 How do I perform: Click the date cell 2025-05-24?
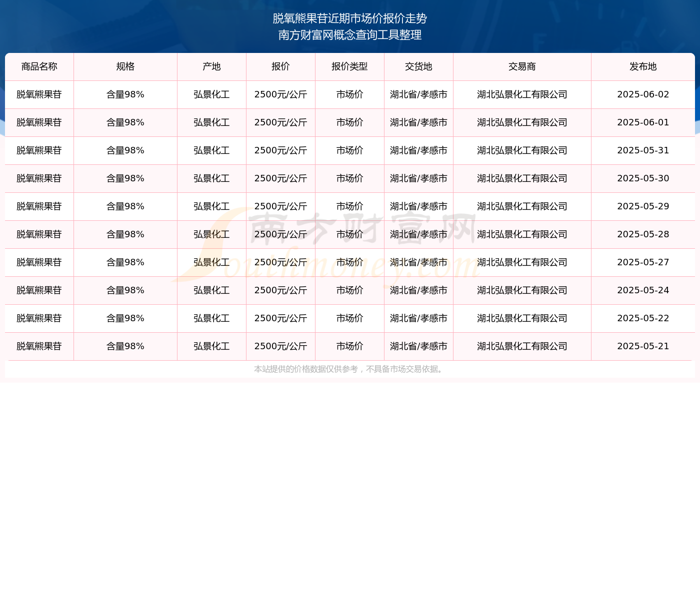[643, 290]
